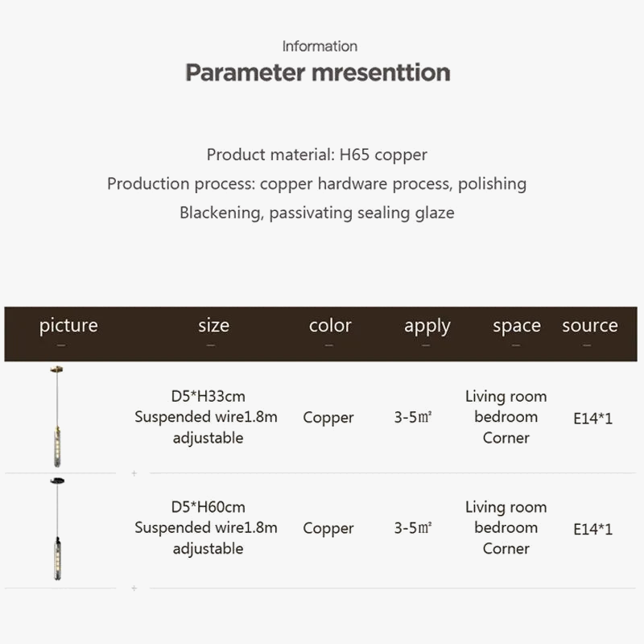Click the "Blackening, passivating sealing glaze" line
Screen dimensions: 644x644
[317, 213]
